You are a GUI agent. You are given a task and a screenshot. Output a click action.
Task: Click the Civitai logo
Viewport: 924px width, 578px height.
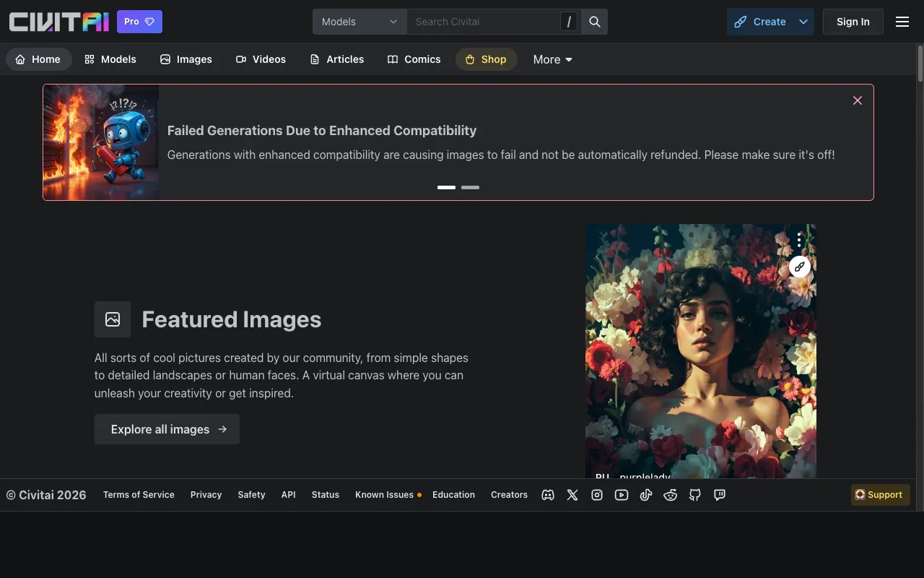(58, 22)
